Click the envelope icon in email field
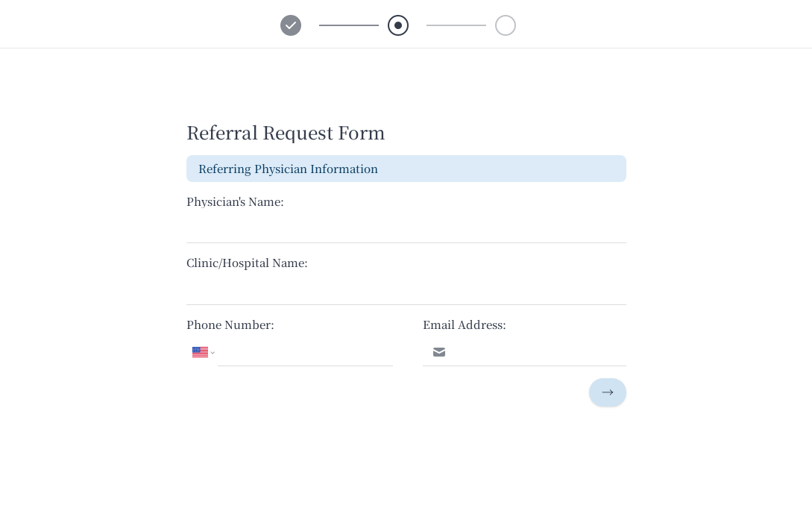Image resolution: width=812 pixels, height=508 pixels. [439, 352]
